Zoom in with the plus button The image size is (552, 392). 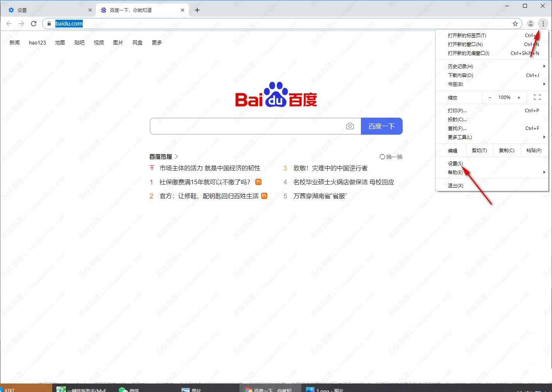tap(519, 98)
